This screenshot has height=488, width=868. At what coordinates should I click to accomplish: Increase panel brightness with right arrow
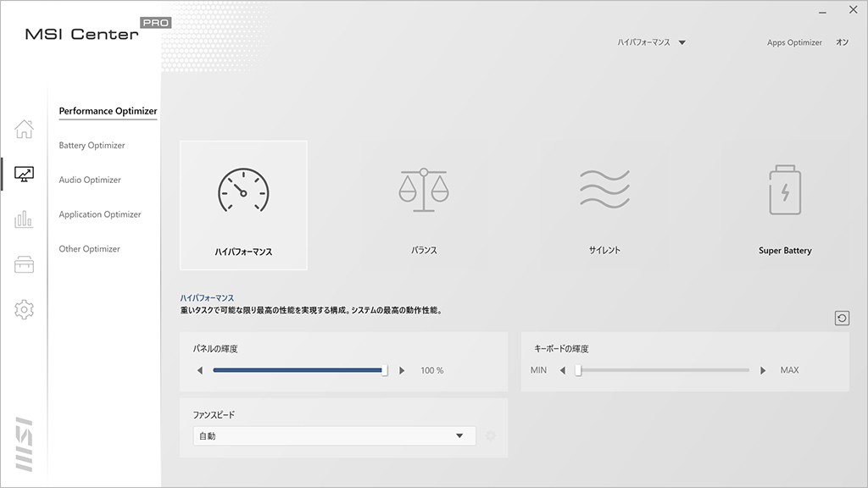(x=402, y=370)
